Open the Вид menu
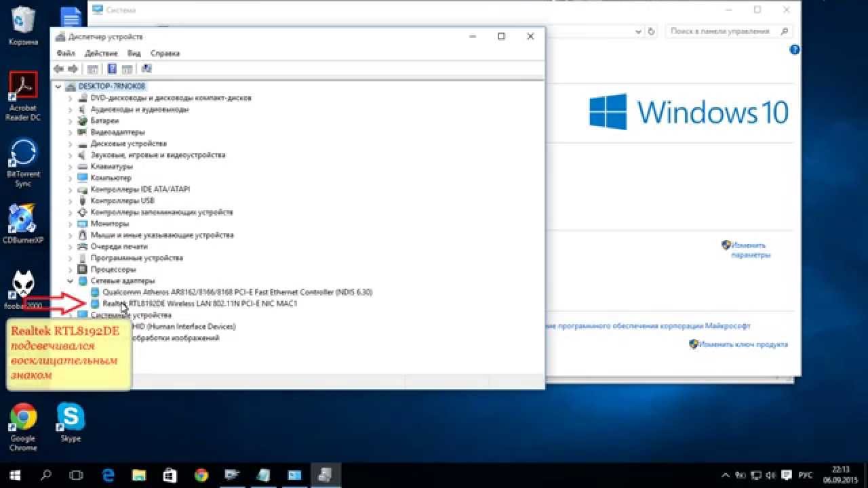Viewport: 868px width, 488px height. click(x=134, y=53)
